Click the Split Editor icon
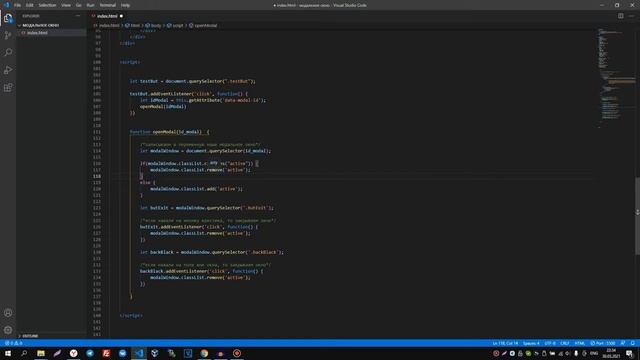The image size is (640, 360). click(620, 16)
